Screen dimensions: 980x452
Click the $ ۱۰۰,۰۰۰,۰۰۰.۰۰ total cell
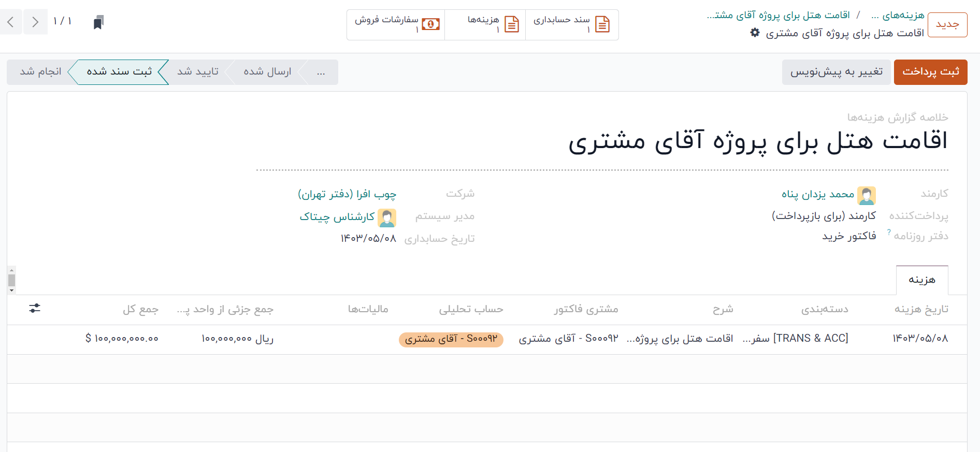[122, 339]
